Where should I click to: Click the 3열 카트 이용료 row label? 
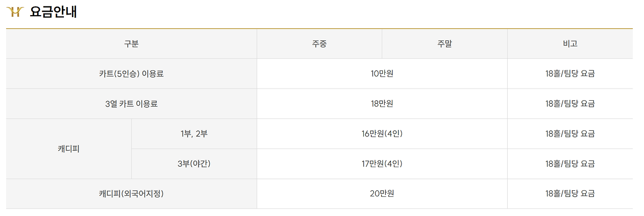(131, 104)
